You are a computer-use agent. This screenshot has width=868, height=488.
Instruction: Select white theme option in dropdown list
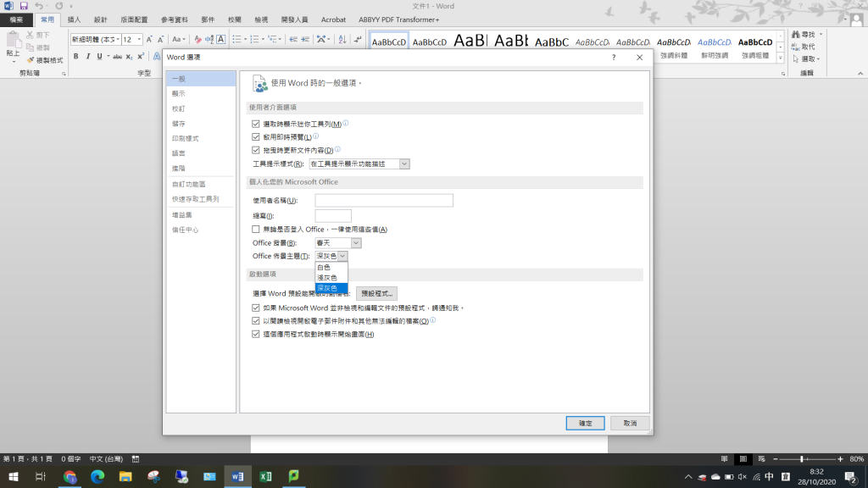click(331, 267)
